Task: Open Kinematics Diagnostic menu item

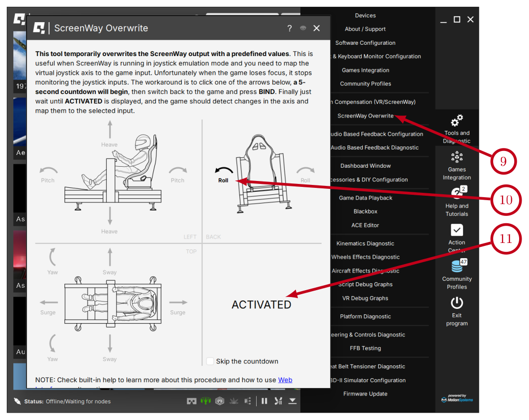Action: [365, 243]
